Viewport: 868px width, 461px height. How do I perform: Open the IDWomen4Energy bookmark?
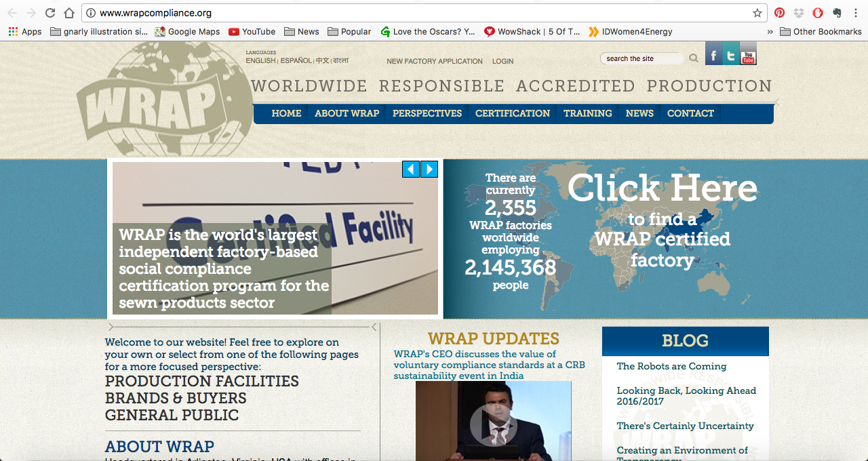(631, 31)
